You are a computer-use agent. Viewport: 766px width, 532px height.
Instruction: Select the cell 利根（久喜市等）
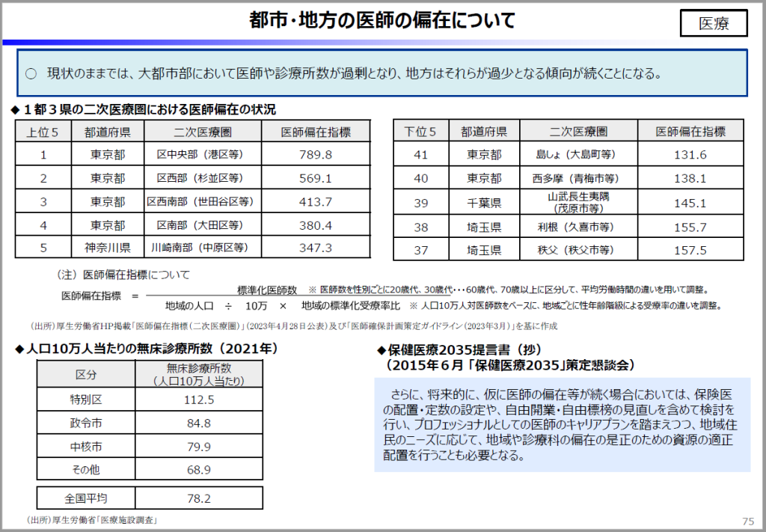[578, 227]
